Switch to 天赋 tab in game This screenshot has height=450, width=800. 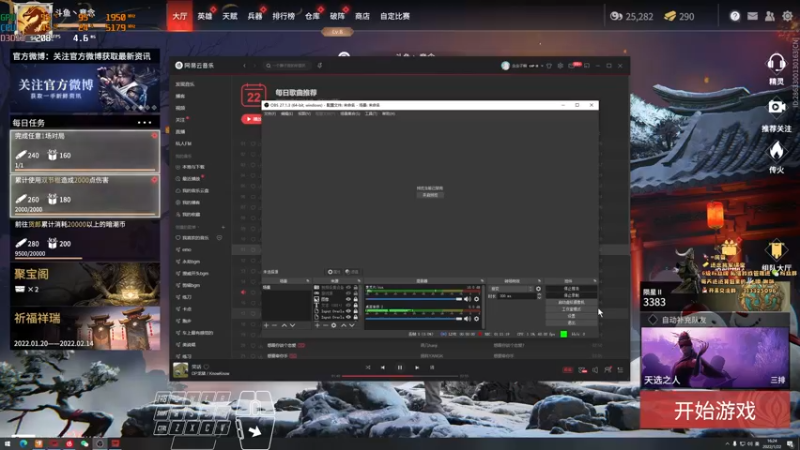pyautogui.click(x=230, y=16)
